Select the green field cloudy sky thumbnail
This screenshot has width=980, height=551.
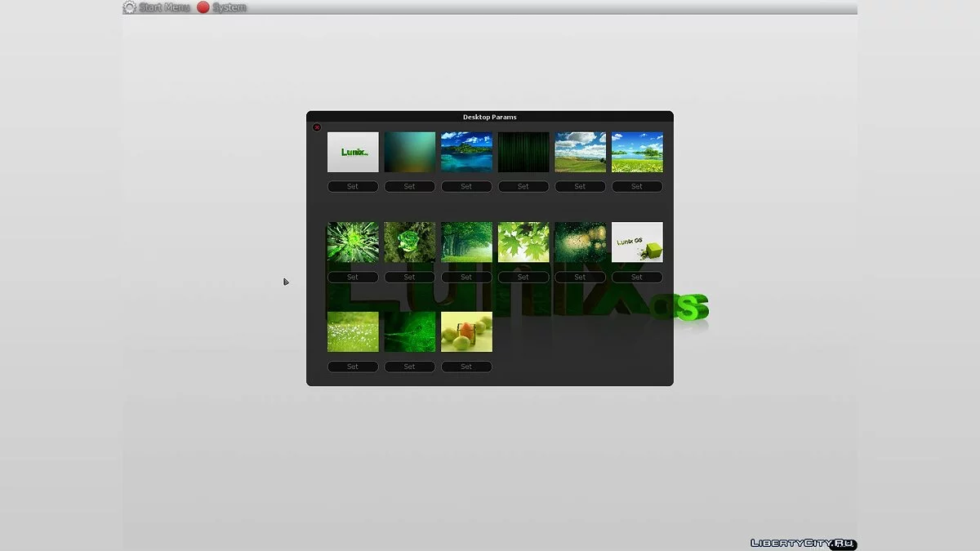581,152
